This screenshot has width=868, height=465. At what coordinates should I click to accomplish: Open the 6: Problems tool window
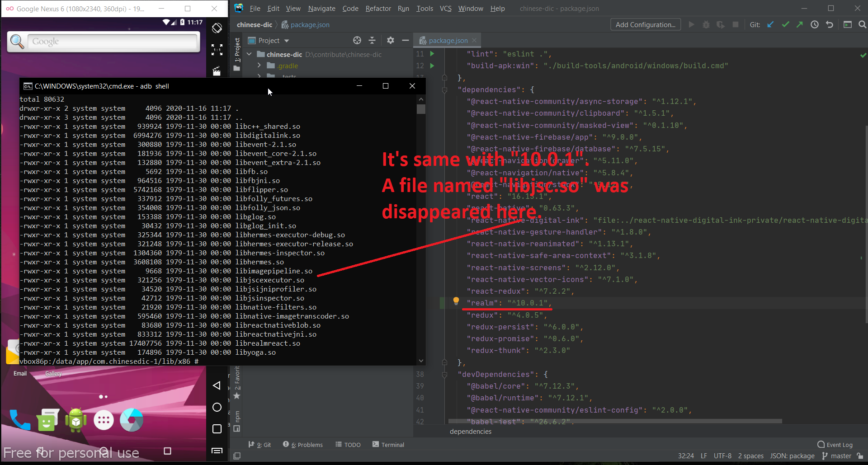pos(303,445)
